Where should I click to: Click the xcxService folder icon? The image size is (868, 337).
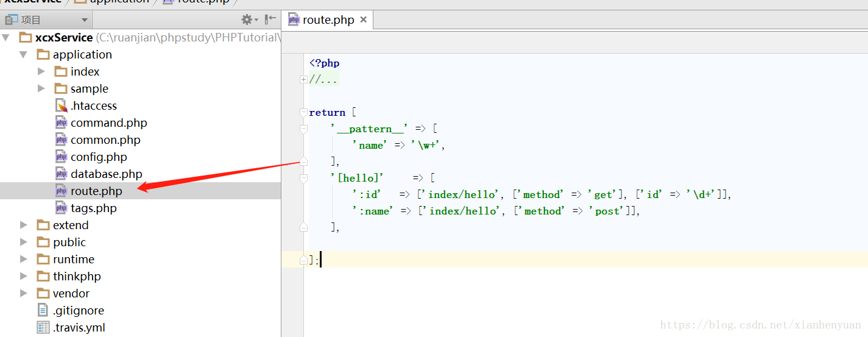(26, 37)
